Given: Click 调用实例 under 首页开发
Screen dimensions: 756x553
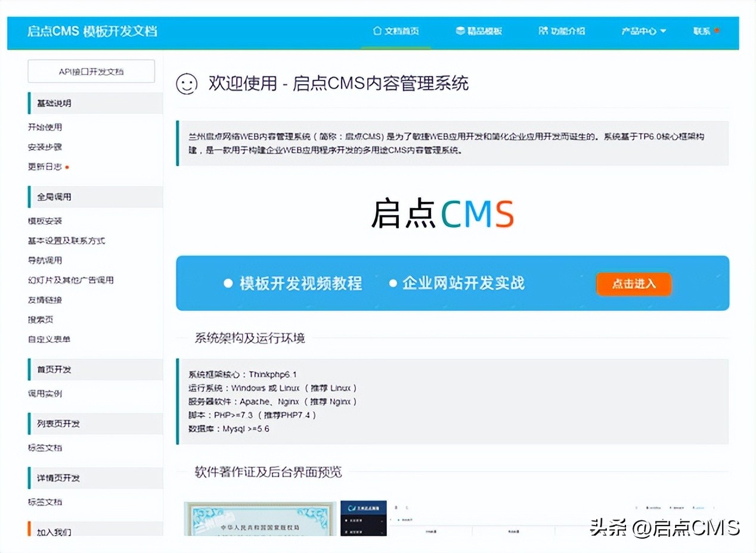Looking at the screenshot, I should (x=45, y=393).
